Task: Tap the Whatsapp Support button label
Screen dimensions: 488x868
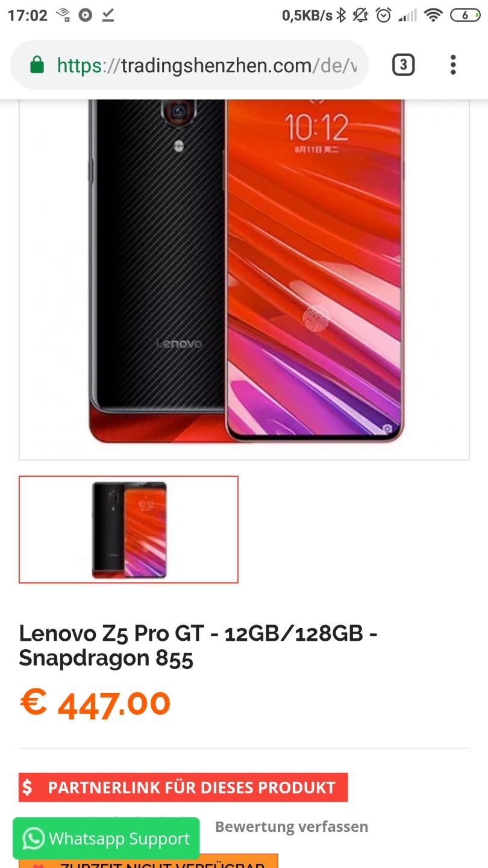Action: click(x=119, y=838)
